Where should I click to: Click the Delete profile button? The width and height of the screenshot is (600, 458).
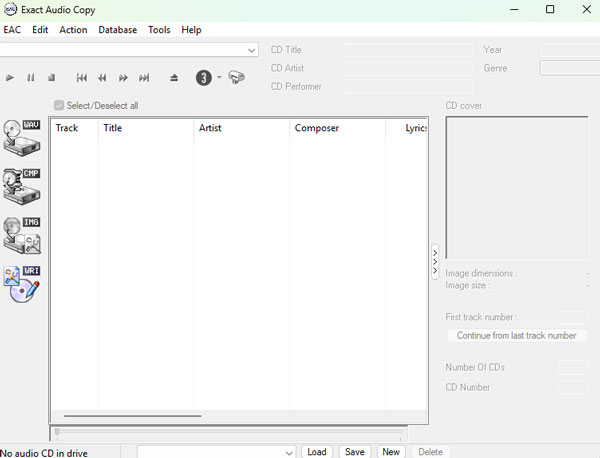[x=430, y=452]
